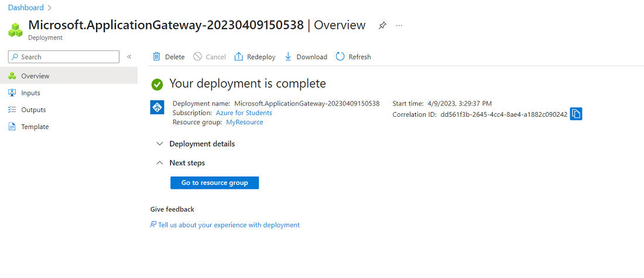Open the more options ellipsis menu
644x278 pixels.
(x=399, y=26)
